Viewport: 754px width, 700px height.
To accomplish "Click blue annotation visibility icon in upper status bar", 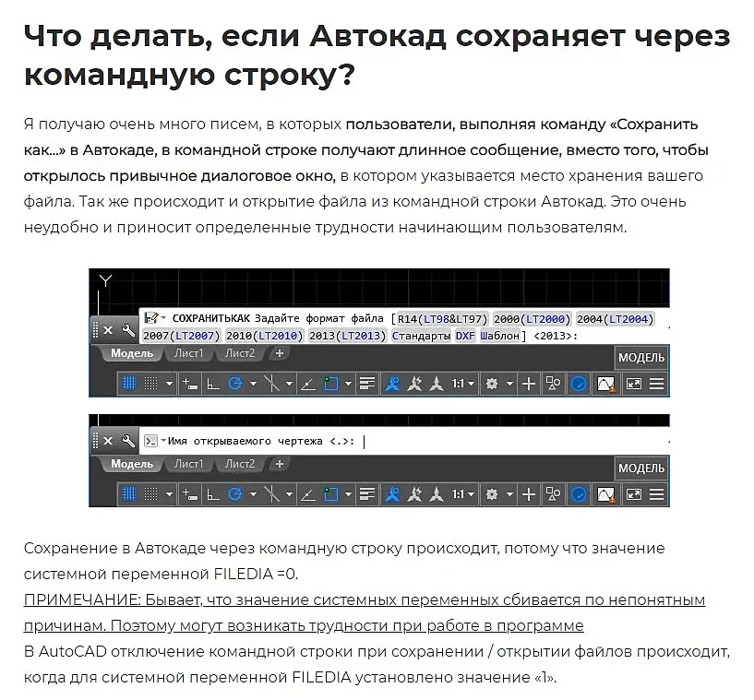I will pyautogui.click(x=392, y=384).
